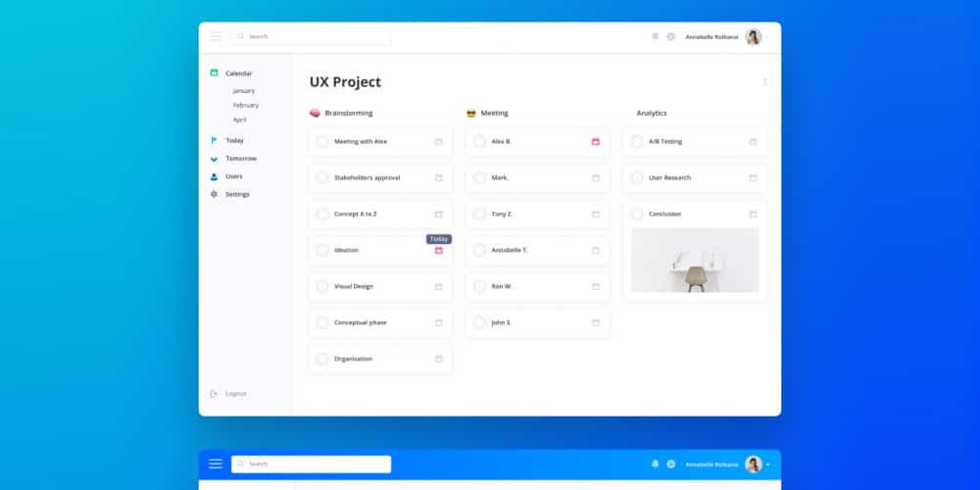This screenshot has width=980, height=490.
Task: Open date picker on John S. card
Action: (x=596, y=323)
